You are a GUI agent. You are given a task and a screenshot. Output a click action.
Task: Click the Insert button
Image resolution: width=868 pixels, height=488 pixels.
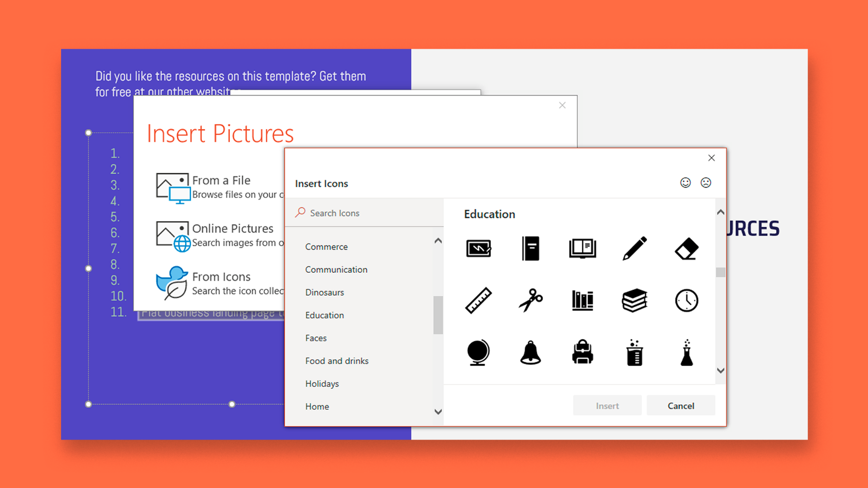pos(607,406)
